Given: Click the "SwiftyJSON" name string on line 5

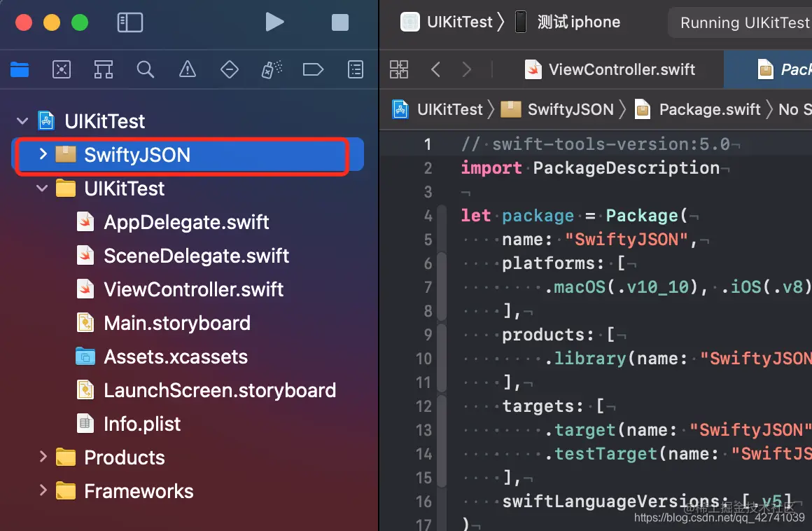Looking at the screenshot, I should click(626, 240).
